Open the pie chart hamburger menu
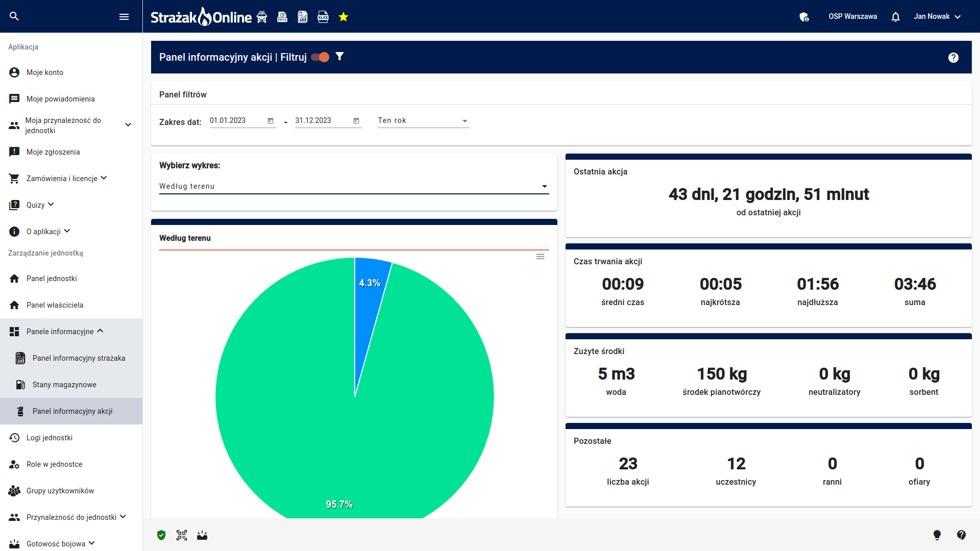980x551 pixels. click(541, 257)
